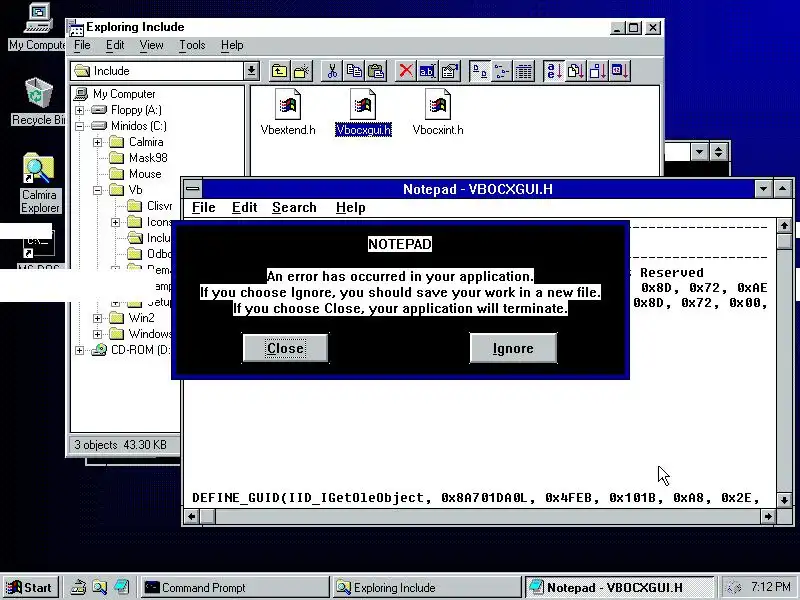This screenshot has height=600, width=800.
Task: Click Close in the error dialog
Action: click(x=285, y=348)
